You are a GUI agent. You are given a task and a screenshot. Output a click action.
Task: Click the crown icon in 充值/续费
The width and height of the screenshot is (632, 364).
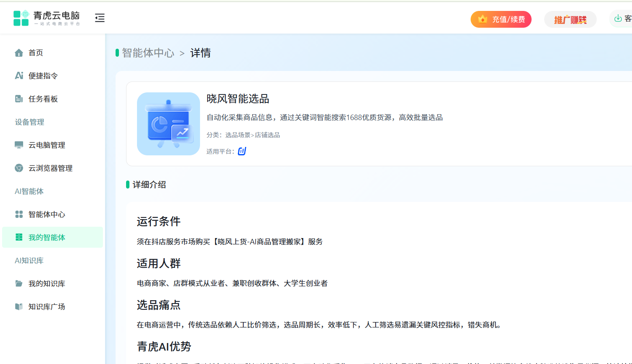pyautogui.click(x=482, y=19)
